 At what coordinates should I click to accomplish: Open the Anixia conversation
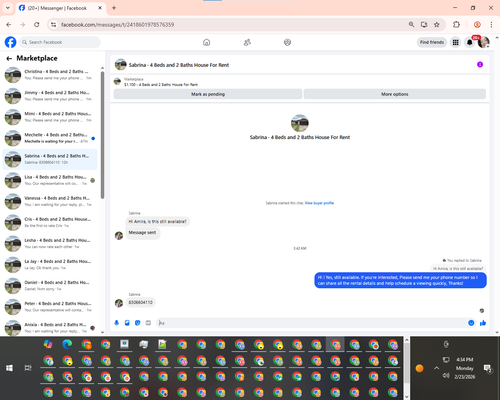click(x=50, y=327)
